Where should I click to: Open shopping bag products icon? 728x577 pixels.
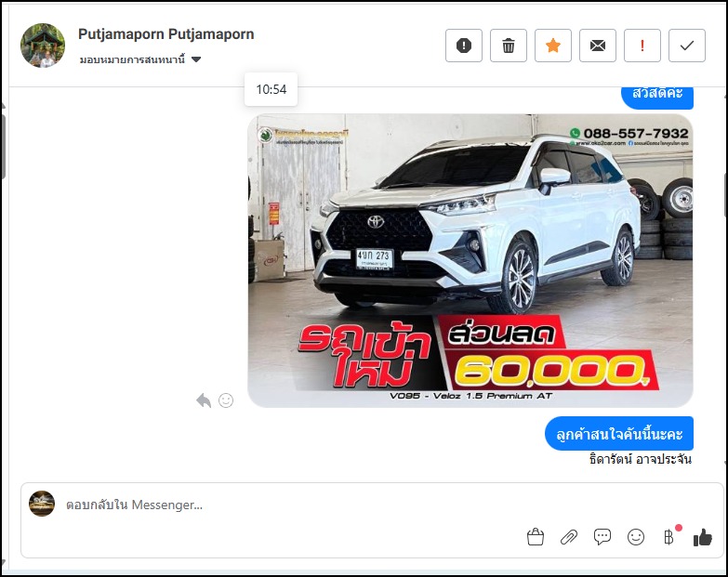536,537
